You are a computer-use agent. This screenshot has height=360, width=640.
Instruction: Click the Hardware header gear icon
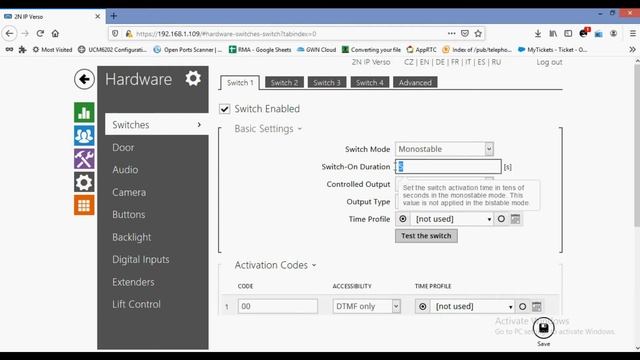(193, 78)
